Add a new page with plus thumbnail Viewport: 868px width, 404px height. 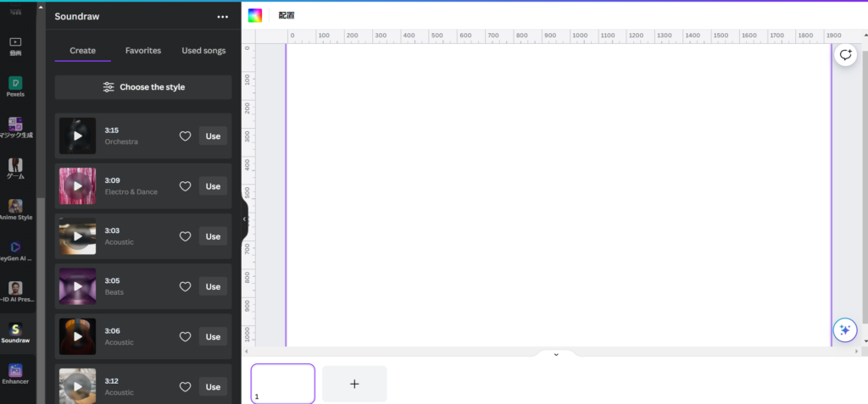[354, 384]
